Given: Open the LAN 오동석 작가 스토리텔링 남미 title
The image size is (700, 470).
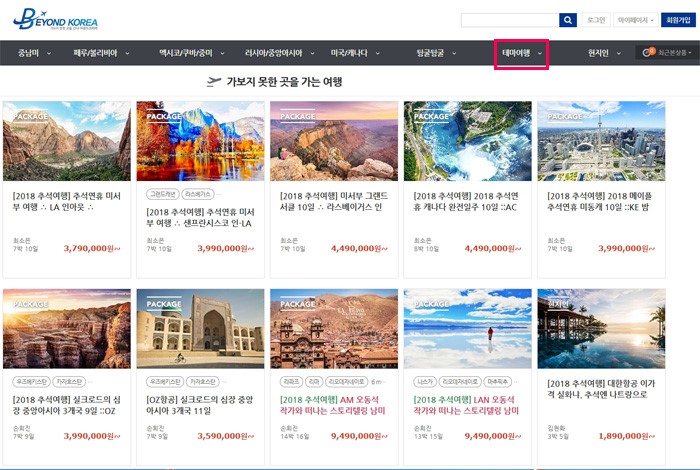Looking at the screenshot, I should [466, 405].
